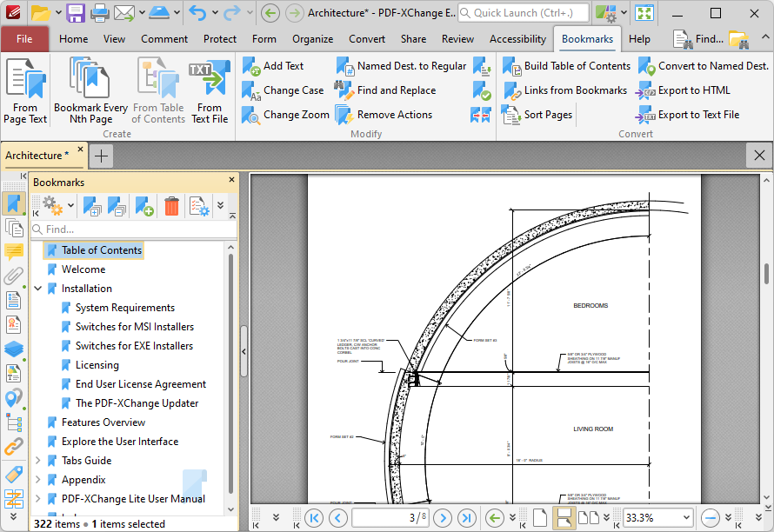The width and height of the screenshot is (774, 532).
Task: Click the bookmarks panel vertical scrollbar
Action: [x=231, y=375]
